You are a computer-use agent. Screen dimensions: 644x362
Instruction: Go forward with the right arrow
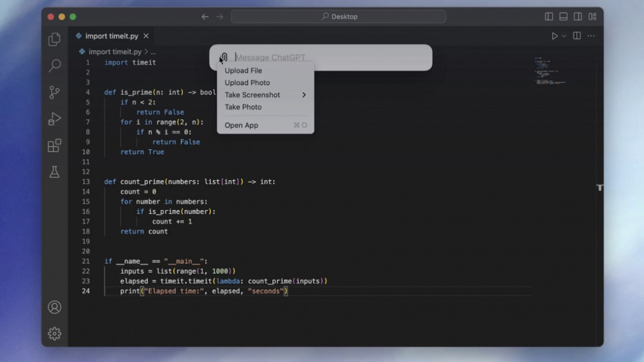pyautogui.click(x=220, y=16)
